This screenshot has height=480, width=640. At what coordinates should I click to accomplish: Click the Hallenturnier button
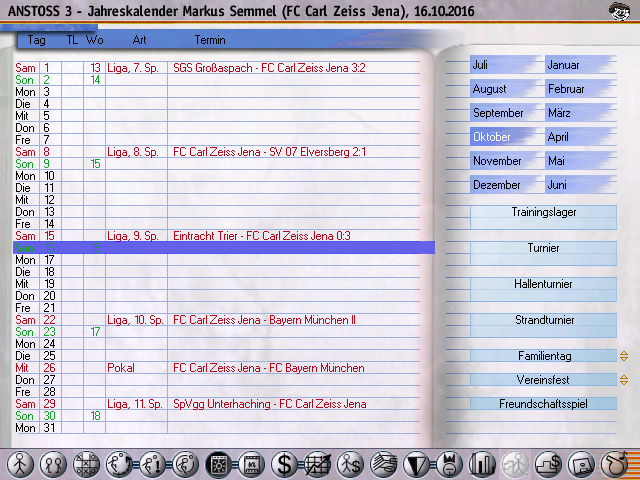[543, 289]
